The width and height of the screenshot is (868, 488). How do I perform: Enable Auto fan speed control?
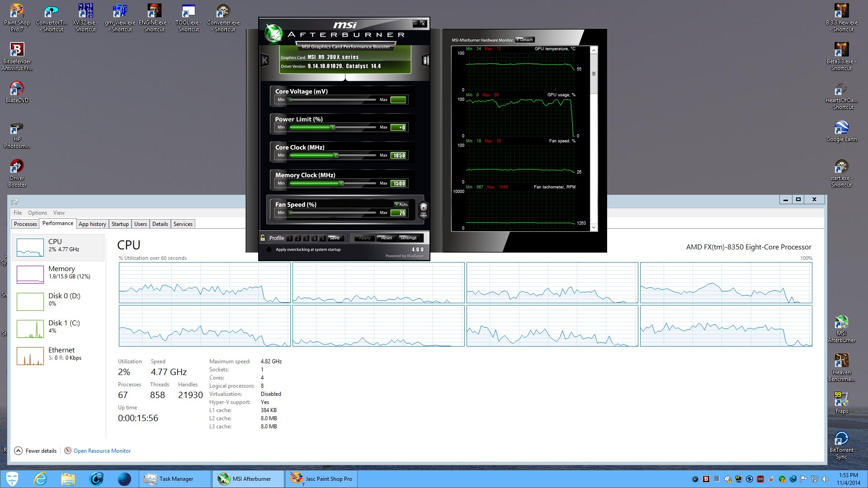click(401, 204)
